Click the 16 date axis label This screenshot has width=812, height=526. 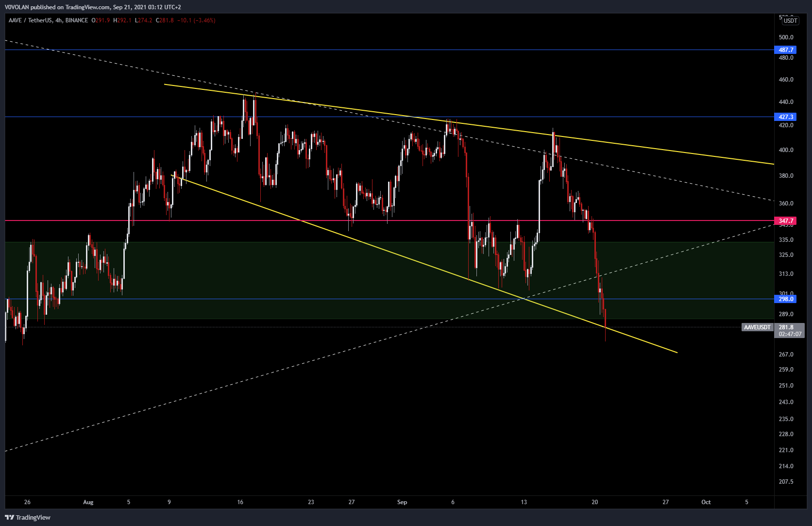pos(240,502)
